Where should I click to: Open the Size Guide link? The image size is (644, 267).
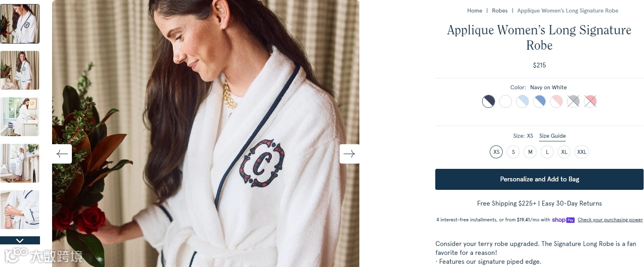[x=552, y=136]
